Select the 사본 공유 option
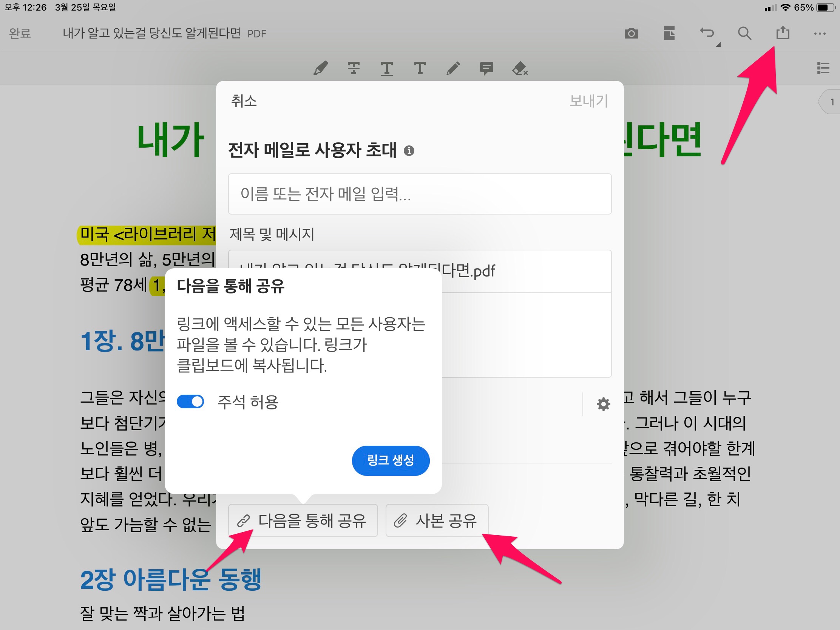This screenshot has height=630, width=840. click(437, 520)
